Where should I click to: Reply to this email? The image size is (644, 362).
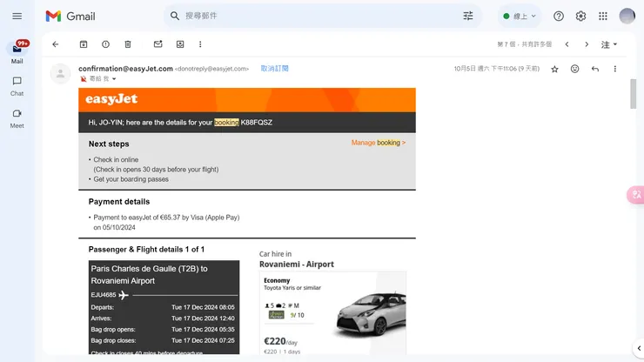[x=594, y=69]
